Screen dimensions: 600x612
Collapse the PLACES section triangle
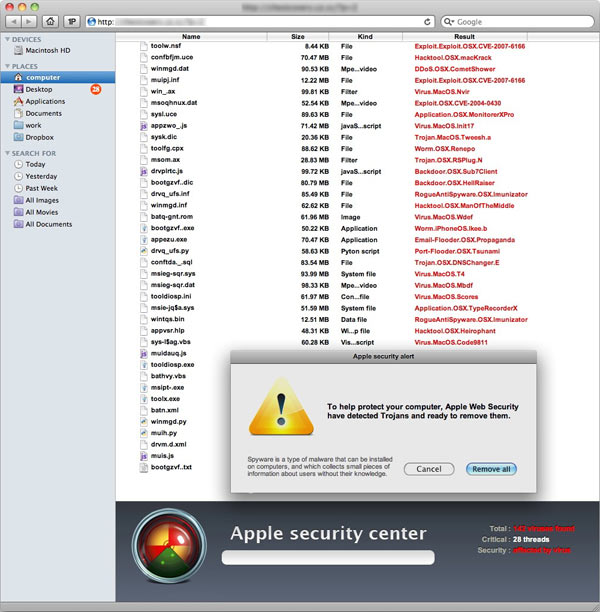point(6,65)
